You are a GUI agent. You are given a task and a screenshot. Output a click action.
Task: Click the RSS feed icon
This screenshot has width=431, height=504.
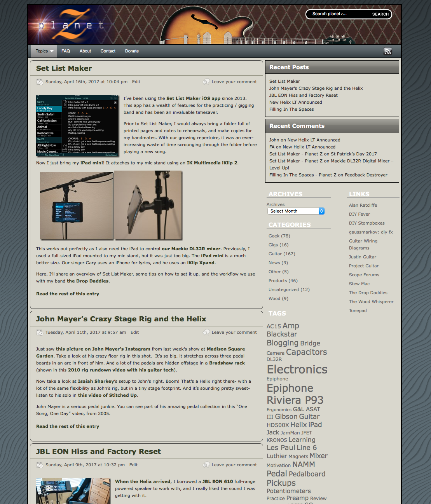387,51
